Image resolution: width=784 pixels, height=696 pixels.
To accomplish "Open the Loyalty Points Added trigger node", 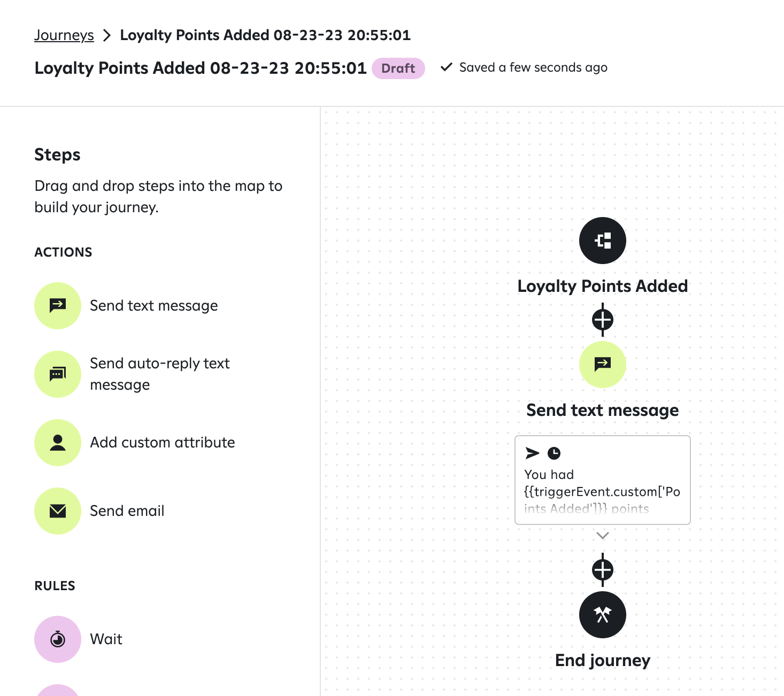I will (x=603, y=241).
